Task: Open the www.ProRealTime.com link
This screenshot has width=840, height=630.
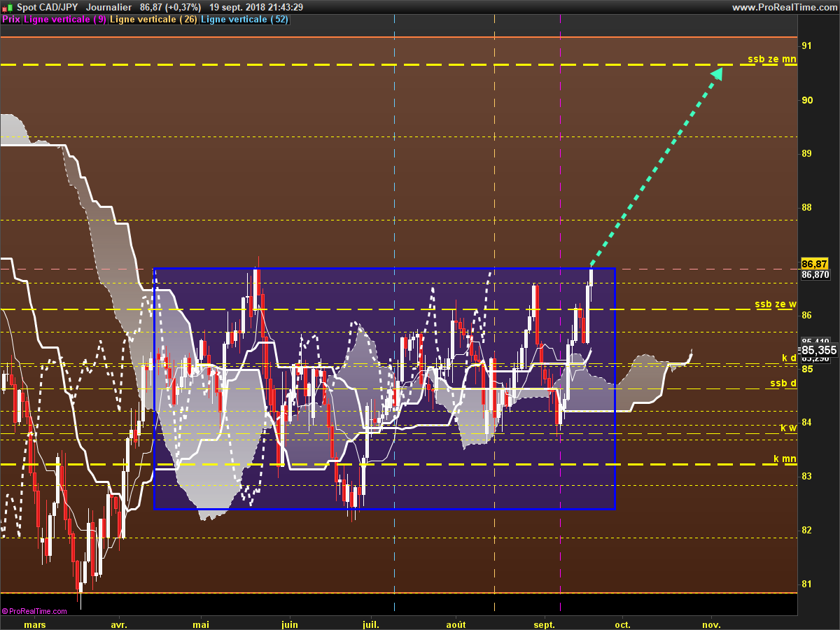Action: click(x=784, y=7)
